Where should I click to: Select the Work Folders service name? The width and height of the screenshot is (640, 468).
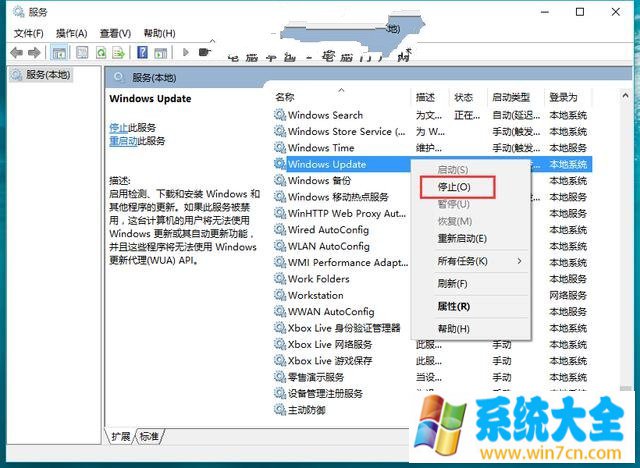(319, 279)
